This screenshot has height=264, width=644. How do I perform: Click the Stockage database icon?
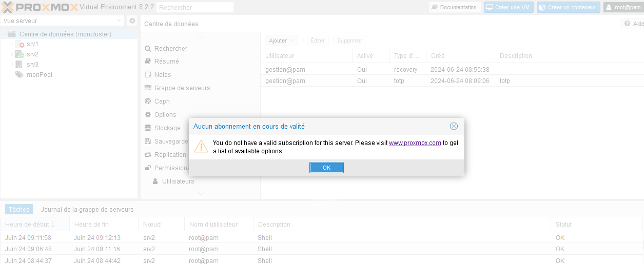(x=148, y=128)
